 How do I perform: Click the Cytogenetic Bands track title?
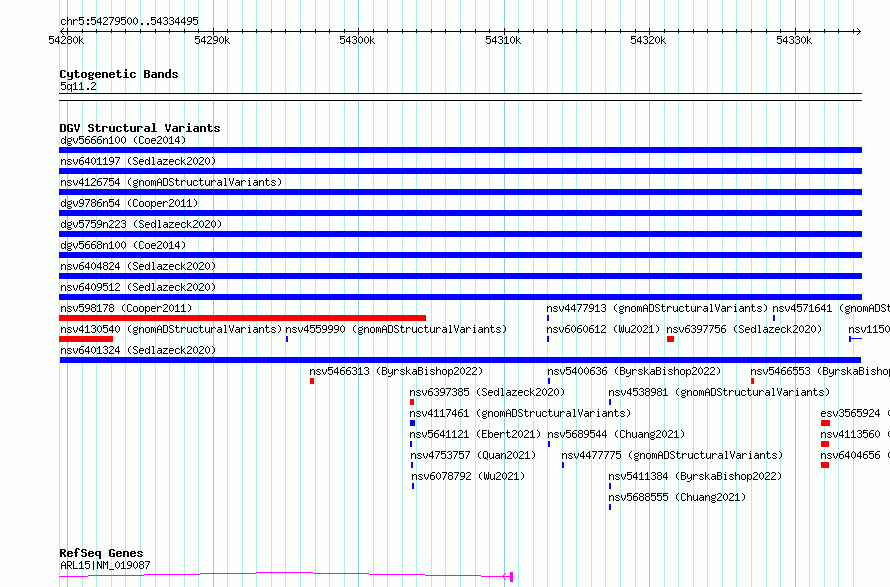pos(119,74)
